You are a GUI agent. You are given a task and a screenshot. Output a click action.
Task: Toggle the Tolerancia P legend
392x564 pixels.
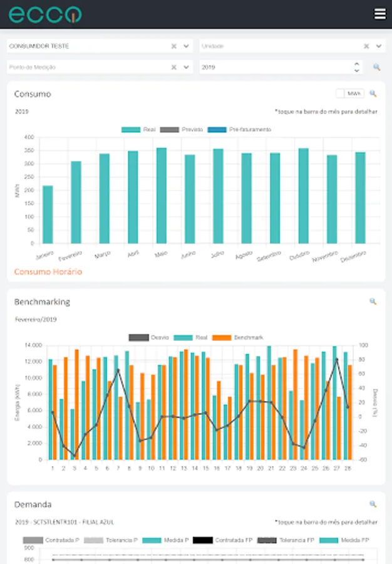pos(111,540)
